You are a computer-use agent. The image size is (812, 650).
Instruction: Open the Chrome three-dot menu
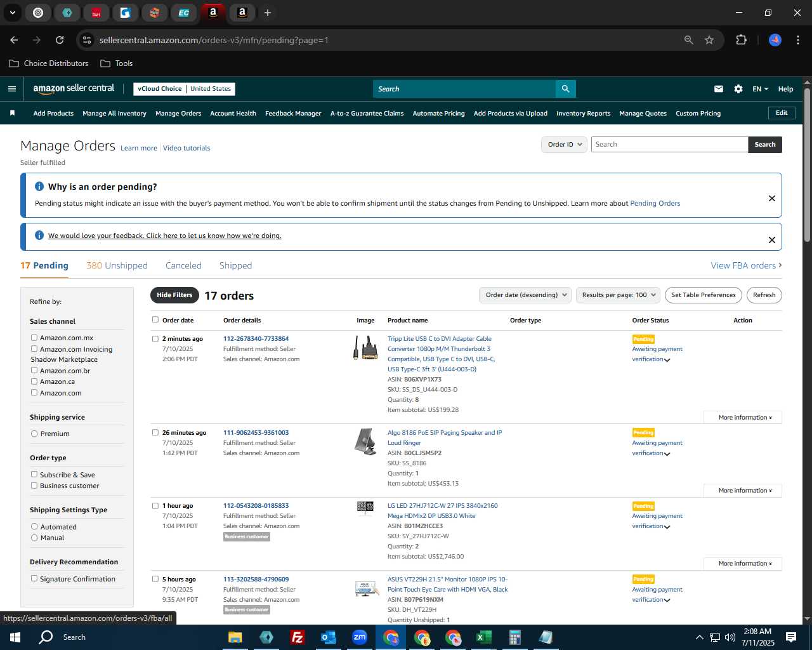(797, 40)
